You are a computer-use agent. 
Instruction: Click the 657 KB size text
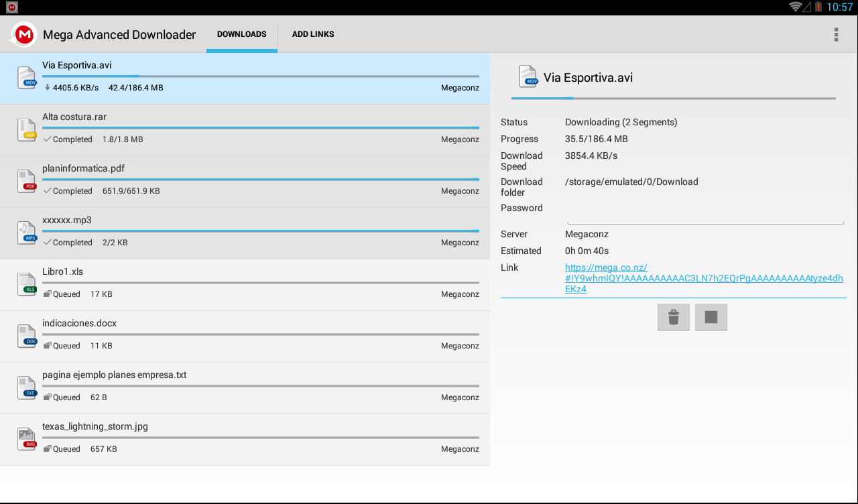click(x=104, y=449)
